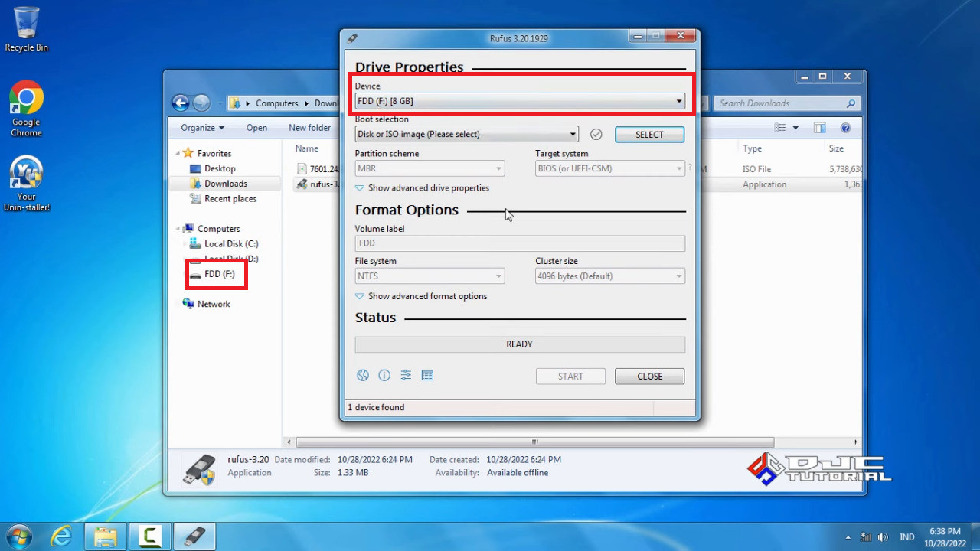Click the Rufus title bar USB icon
Screen dimensions: 980x551
point(352,38)
